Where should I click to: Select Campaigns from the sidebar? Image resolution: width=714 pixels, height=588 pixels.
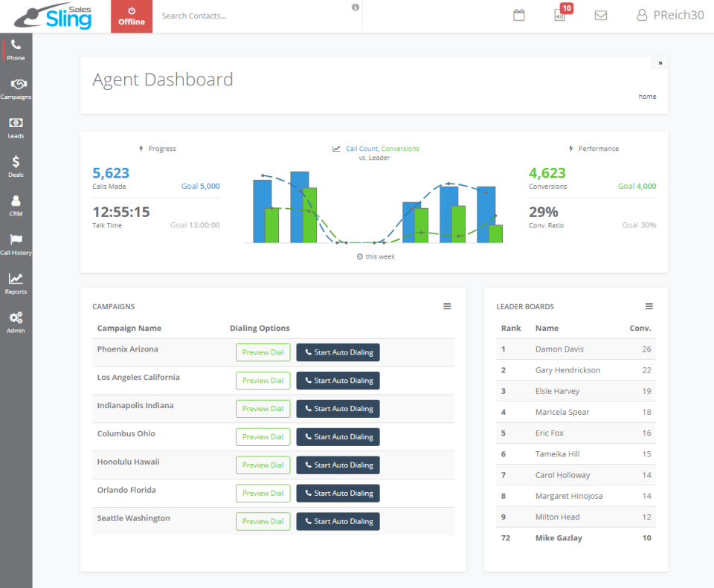coord(16,88)
